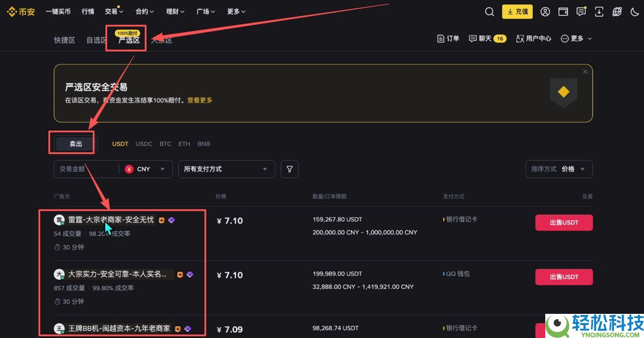Open the notification message icon with yellow dot
The height and width of the screenshot is (338, 644).
click(581, 11)
